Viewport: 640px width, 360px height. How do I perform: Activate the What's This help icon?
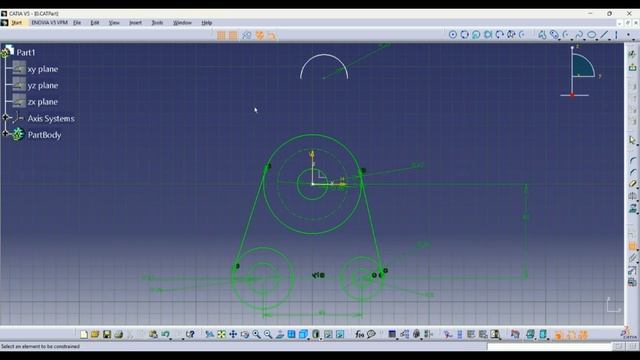point(190,335)
